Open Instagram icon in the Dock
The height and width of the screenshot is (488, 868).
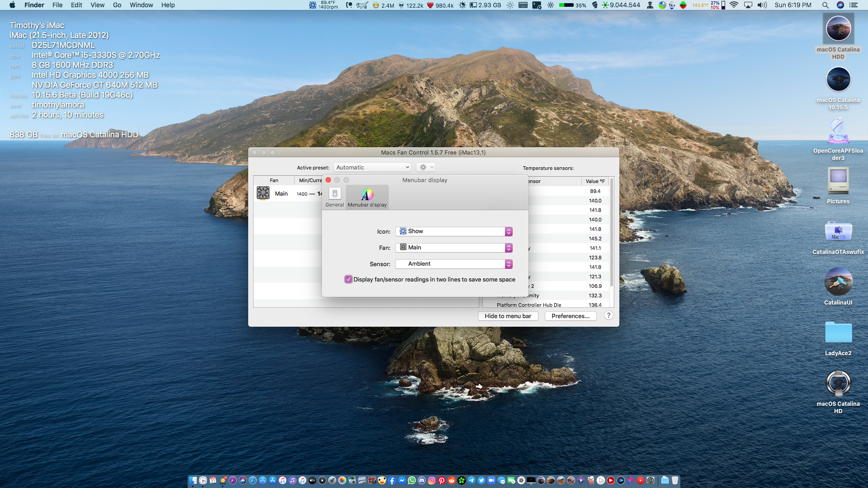(x=432, y=480)
